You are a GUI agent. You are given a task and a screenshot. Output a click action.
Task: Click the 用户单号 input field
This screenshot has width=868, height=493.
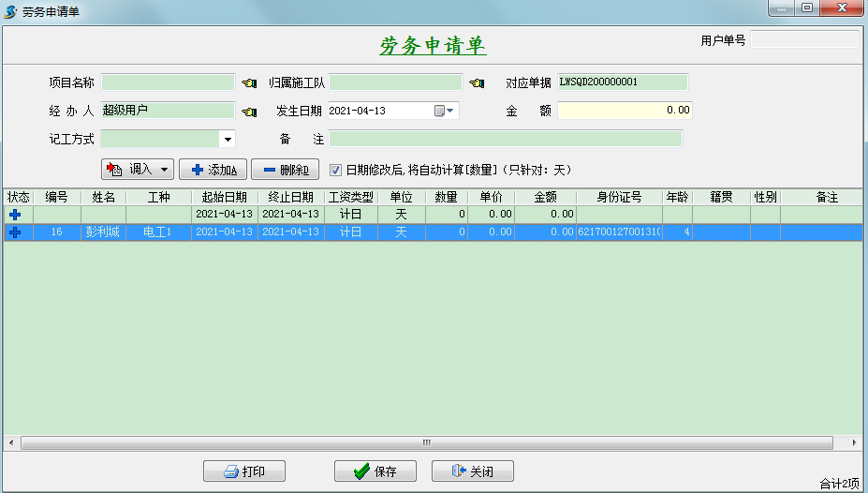pyautogui.click(x=803, y=39)
